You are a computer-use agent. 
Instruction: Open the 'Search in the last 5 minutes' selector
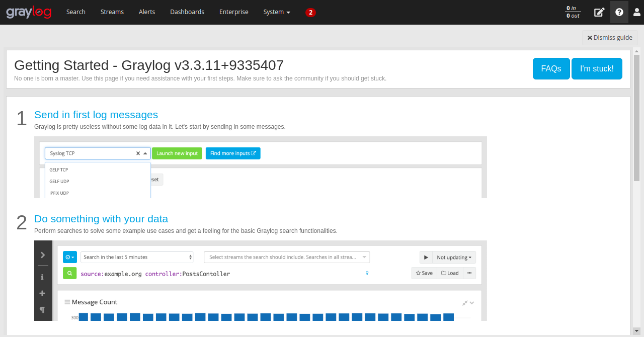tap(137, 257)
